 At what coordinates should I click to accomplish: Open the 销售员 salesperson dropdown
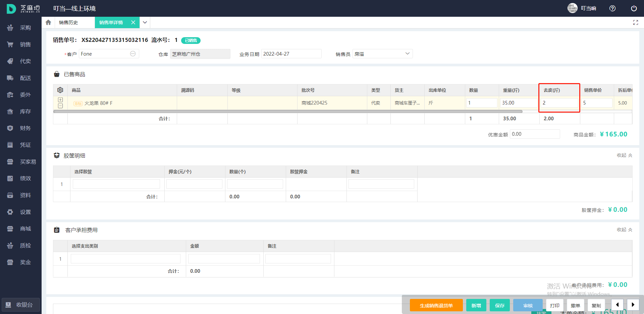click(382, 54)
